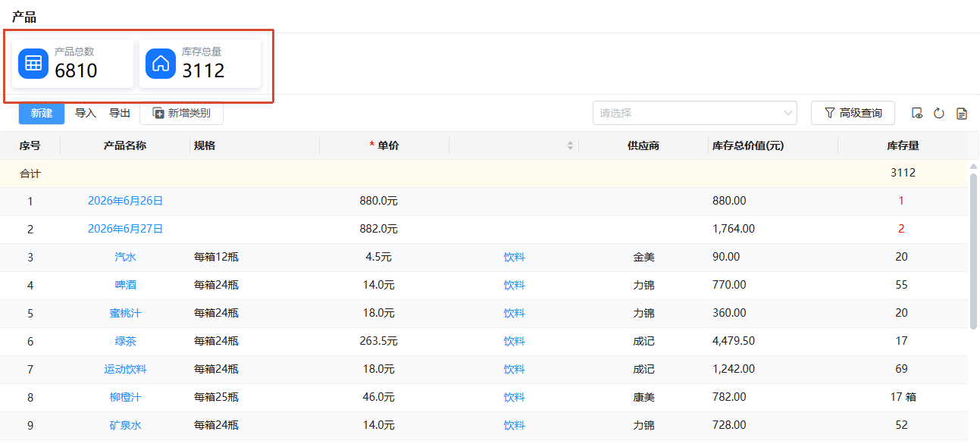Select 导出 export option
Screen dimensions: 980x447
point(120,113)
